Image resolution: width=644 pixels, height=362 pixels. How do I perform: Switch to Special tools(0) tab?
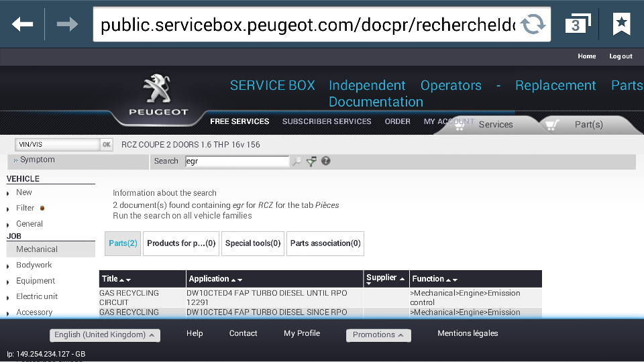[253, 243]
